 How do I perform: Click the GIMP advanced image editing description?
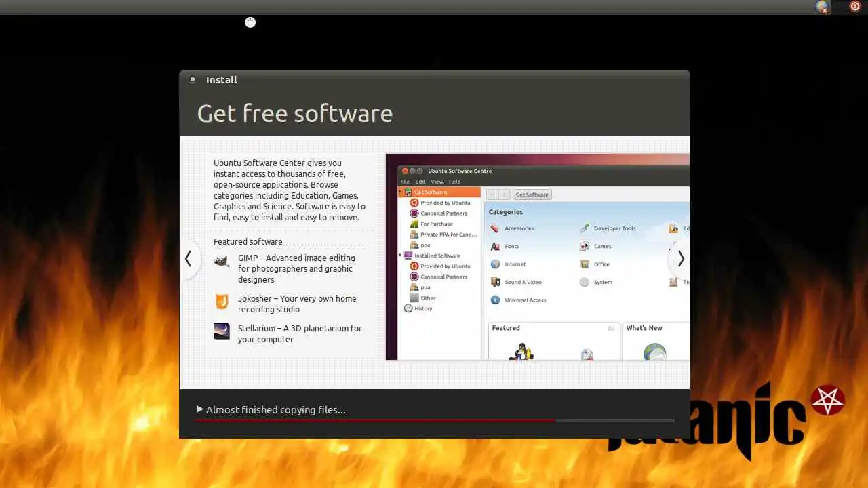pyautogui.click(x=296, y=268)
